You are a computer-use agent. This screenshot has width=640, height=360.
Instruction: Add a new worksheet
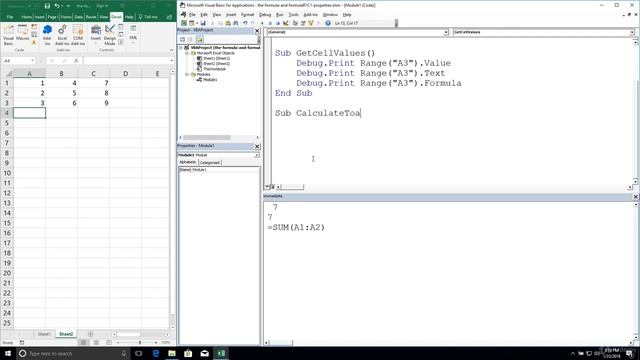[91, 334]
